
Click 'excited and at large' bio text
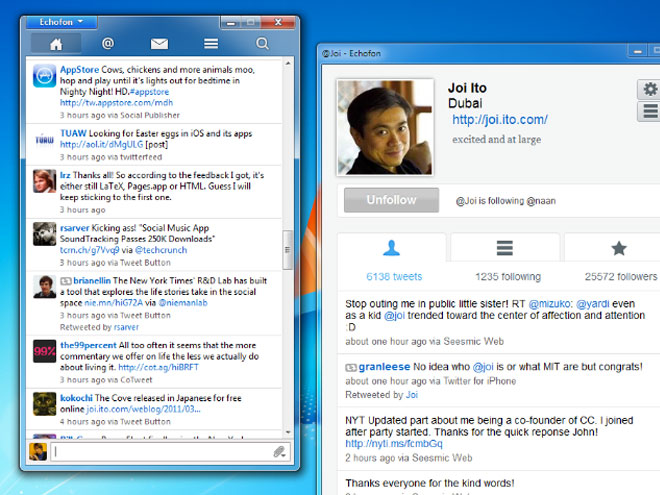point(497,139)
